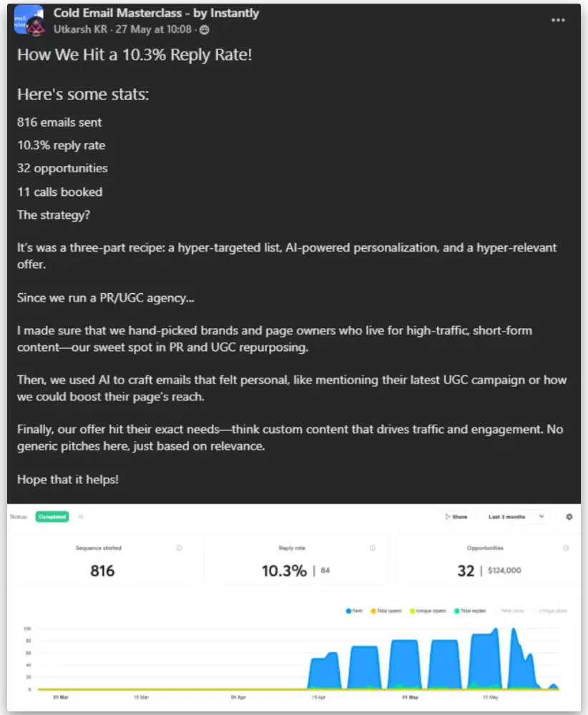Click the campaign settings gear icon
Screen dimensions: 588x715
569,516
